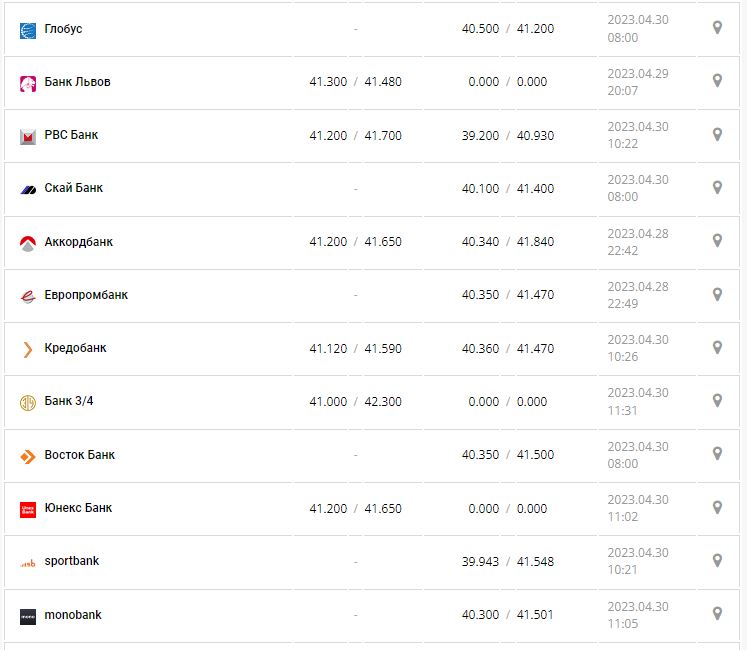Select РВС Банк rate 41.200 / 41.700
The width and height of the screenshot is (747, 650).
tap(355, 135)
